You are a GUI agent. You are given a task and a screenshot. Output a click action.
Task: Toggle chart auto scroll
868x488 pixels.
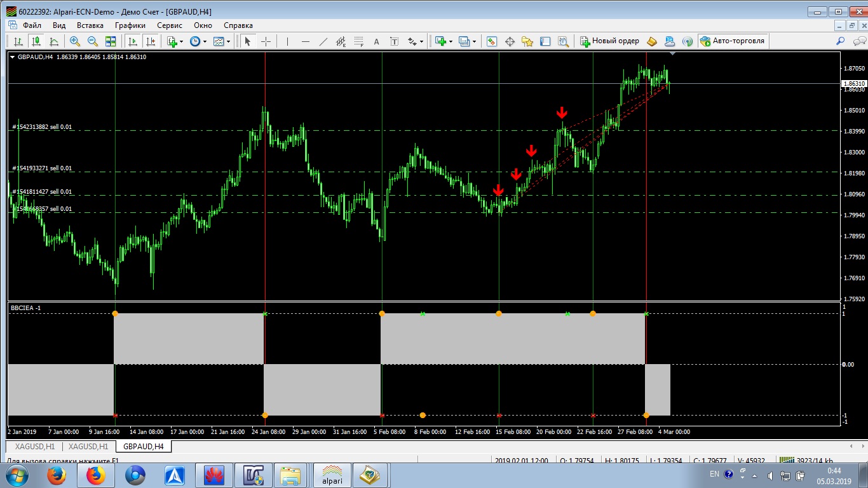(x=133, y=41)
